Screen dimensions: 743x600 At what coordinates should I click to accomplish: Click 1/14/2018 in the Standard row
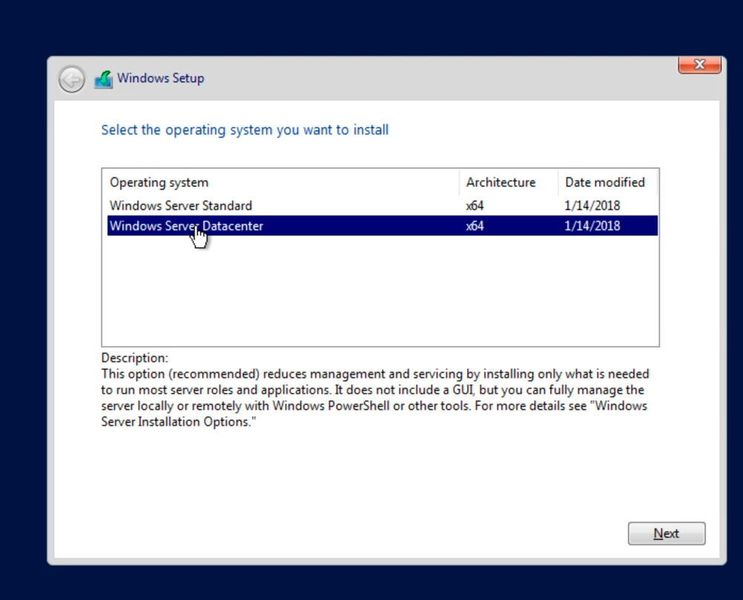click(x=592, y=206)
